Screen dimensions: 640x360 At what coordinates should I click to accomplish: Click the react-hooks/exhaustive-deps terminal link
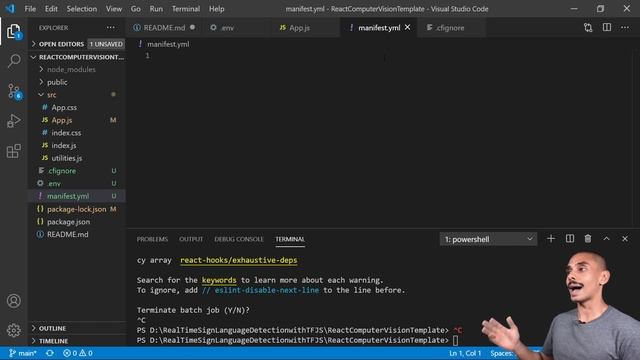pyautogui.click(x=239, y=260)
